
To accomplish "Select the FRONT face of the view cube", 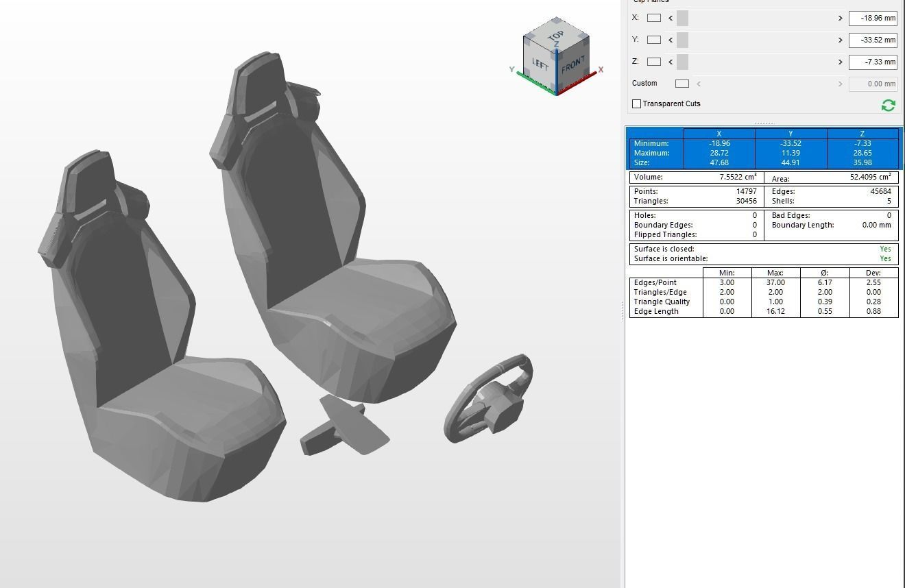I will coord(572,66).
